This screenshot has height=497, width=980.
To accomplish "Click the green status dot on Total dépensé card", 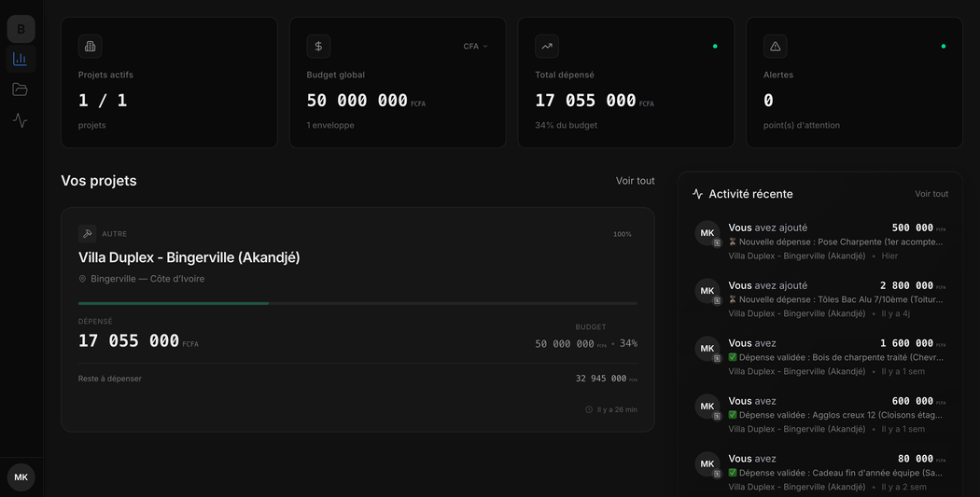I will coord(715,47).
